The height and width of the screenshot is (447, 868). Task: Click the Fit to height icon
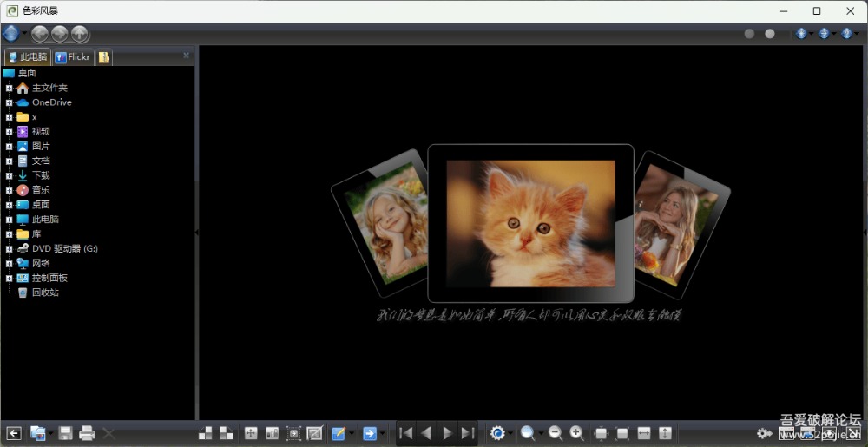coord(666,433)
